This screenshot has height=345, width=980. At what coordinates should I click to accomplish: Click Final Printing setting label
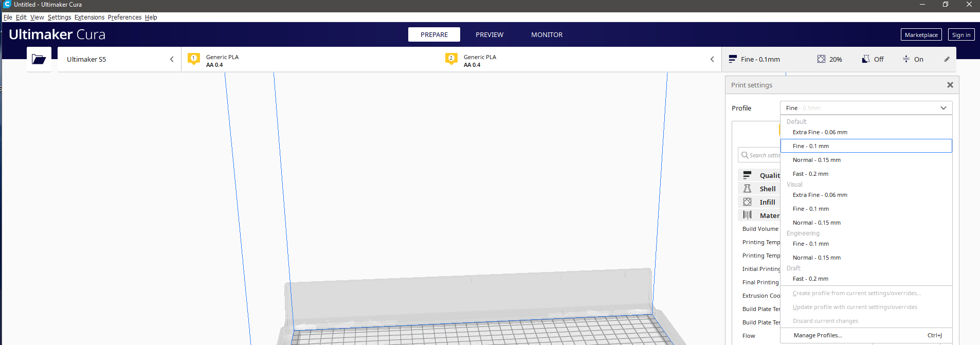point(760,282)
